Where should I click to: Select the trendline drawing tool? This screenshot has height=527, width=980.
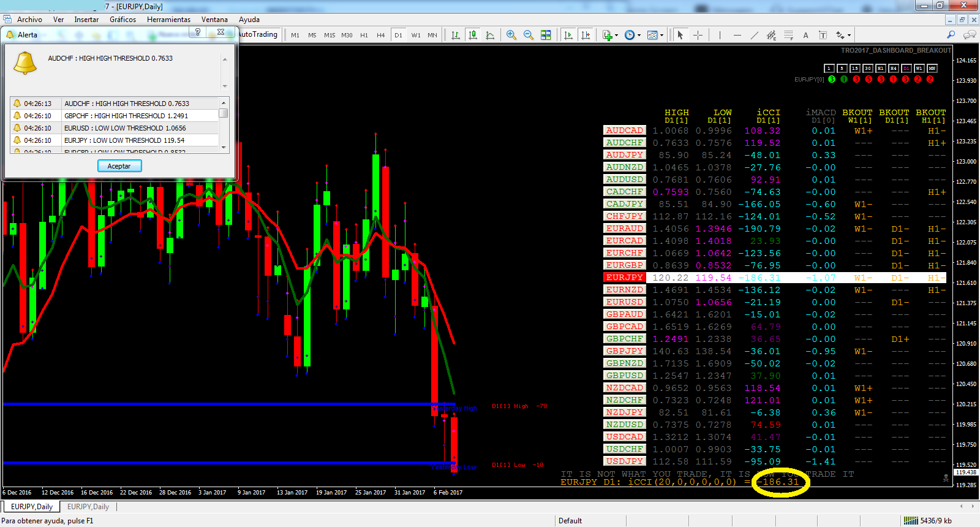pyautogui.click(x=754, y=35)
